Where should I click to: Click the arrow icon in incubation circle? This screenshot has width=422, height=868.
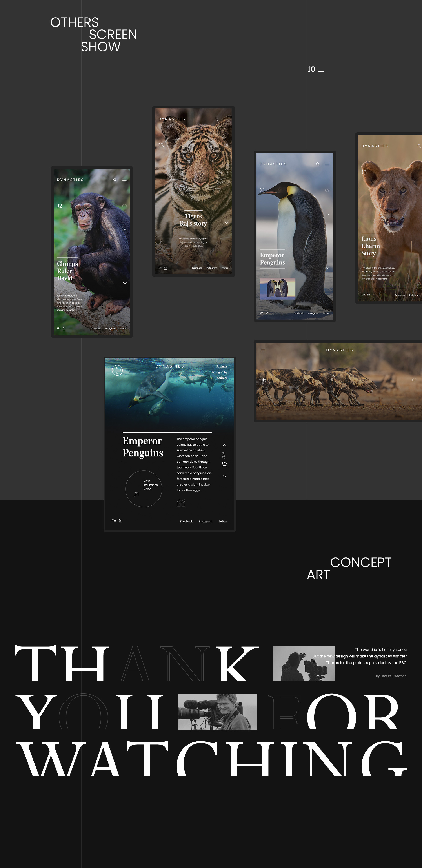(x=136, y=494)
